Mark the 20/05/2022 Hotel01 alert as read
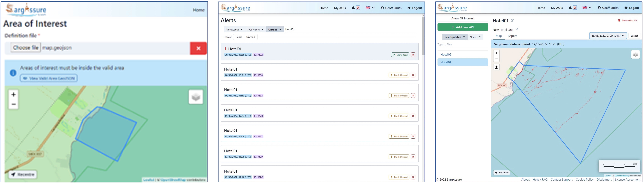The height and width of the screenshot is (184, 644). 400,55
